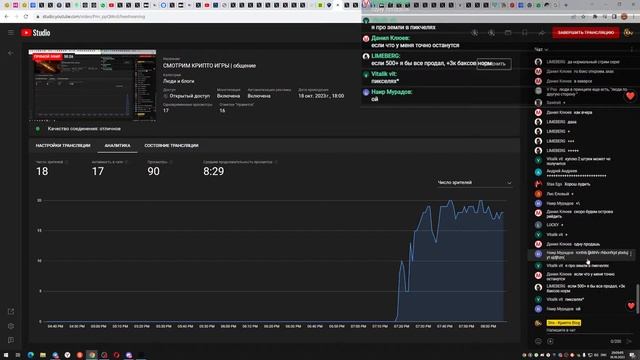
Task: Click 'Качество соединения: отличное' status
Action: click(84, 129)
